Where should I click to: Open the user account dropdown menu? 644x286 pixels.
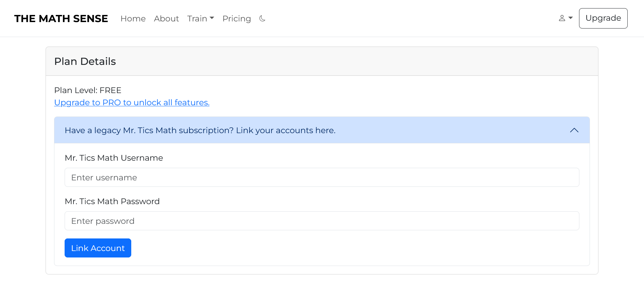tap(566, 18)
